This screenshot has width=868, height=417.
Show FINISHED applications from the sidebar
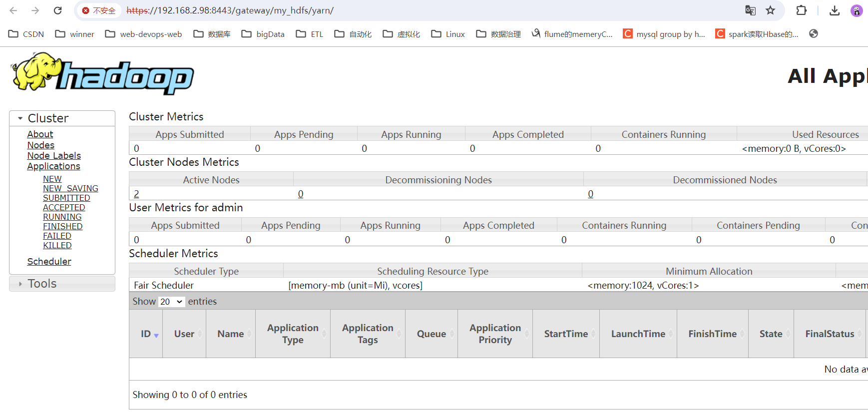[62, 227]
